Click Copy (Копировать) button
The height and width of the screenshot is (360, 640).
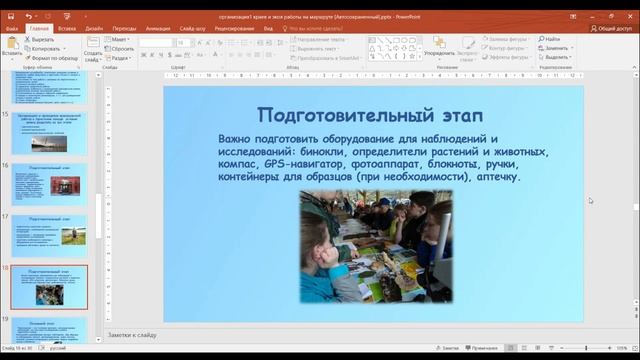click(x=42, y=49)
